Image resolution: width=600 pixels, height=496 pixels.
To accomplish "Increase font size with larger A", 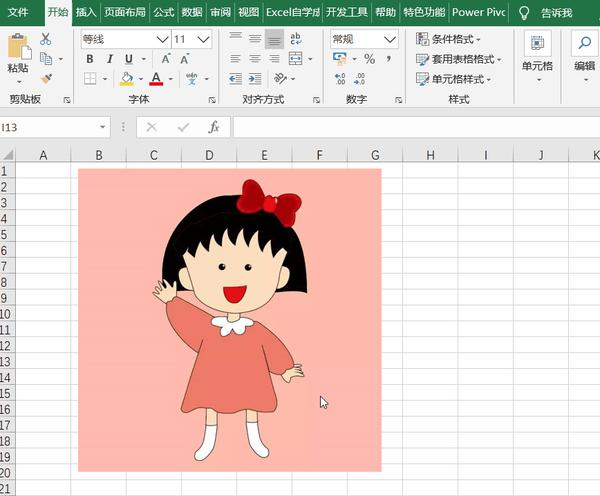I will (x=166, y=59).
